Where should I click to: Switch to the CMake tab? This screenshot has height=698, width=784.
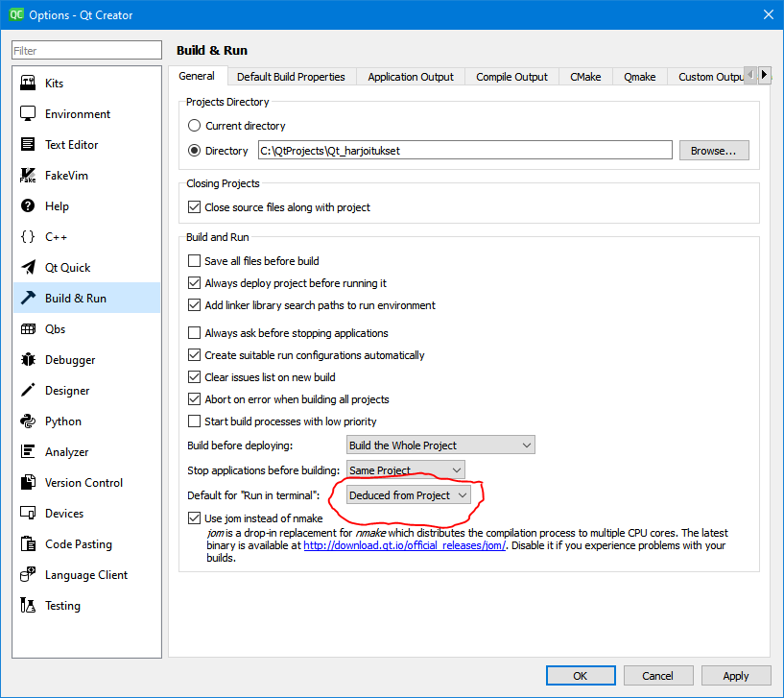(585, 77)
